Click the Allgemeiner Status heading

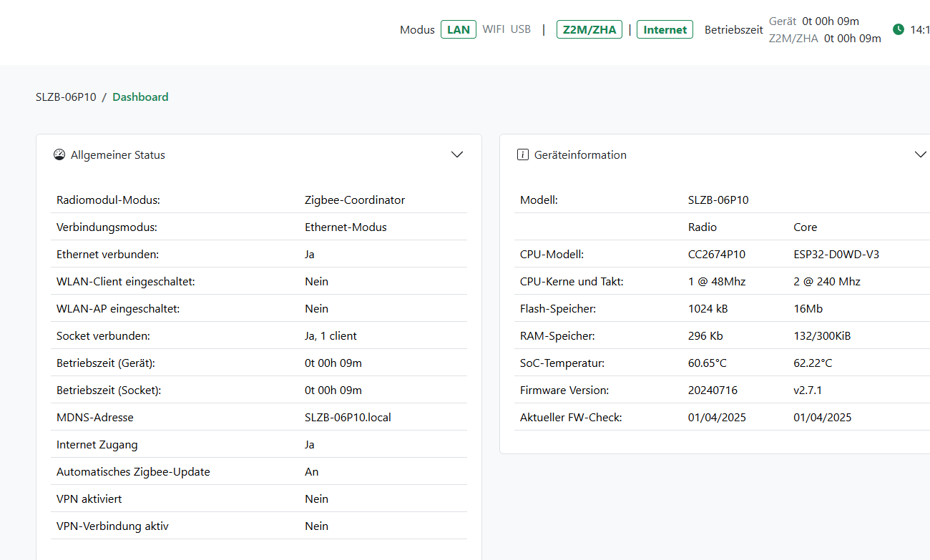[x=118, y=155]
